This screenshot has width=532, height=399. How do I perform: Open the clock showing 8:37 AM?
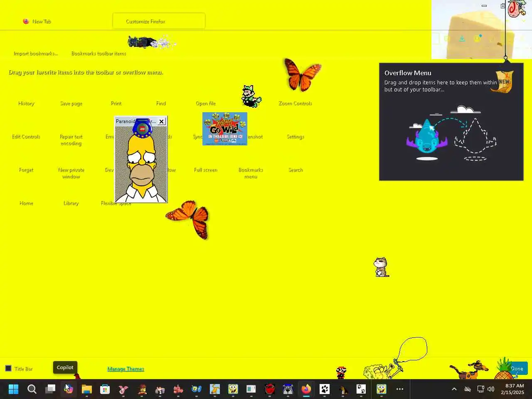[512, 389]
